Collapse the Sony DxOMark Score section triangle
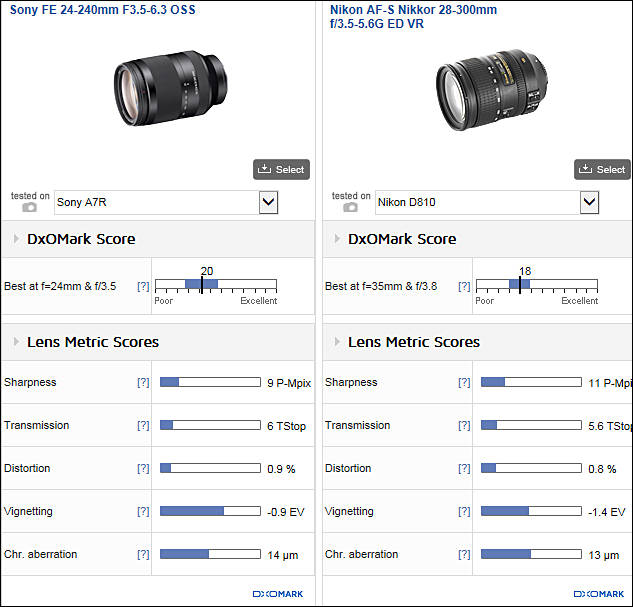Screen dimensions: 633x607 pyautogui.click(x=16, y=239)
